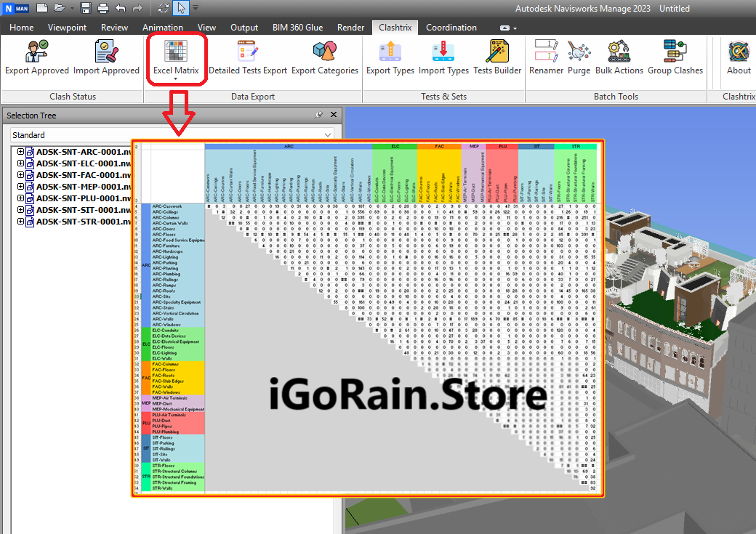Open the BIM 360 Glue tab

pos(297,28)
